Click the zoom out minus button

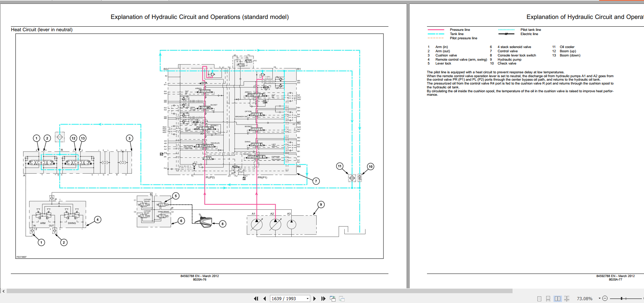point(605,298)
